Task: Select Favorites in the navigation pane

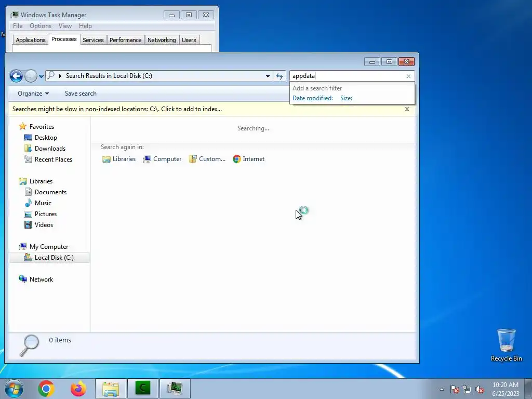Action: [x=37, y=127]
